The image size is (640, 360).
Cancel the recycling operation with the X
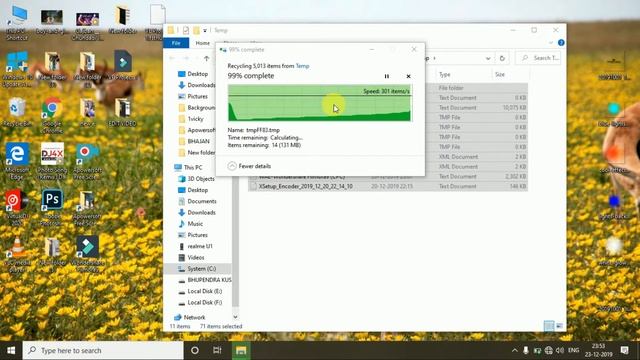408,76
